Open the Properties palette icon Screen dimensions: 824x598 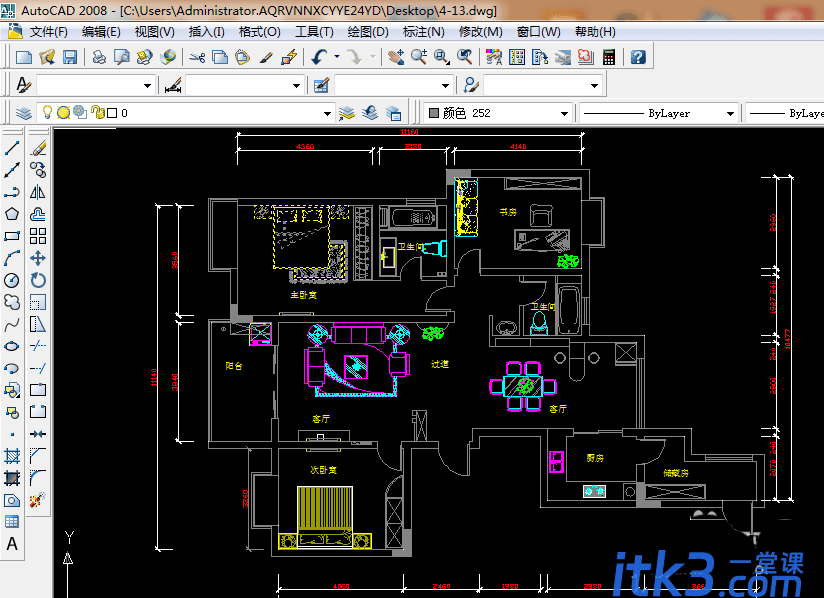click(493, 57)
